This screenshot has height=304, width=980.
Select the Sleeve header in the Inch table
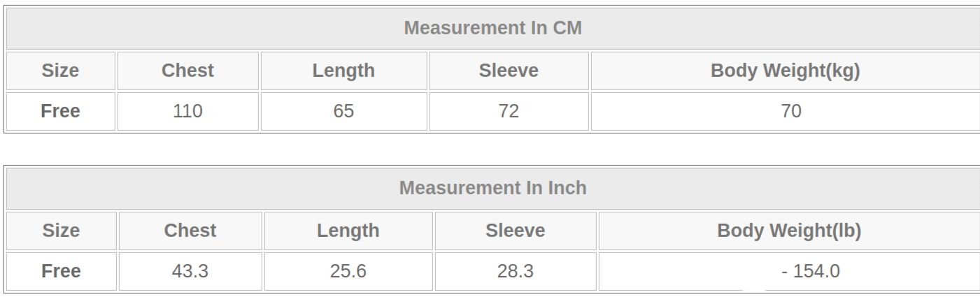click(x=515, y=231)
